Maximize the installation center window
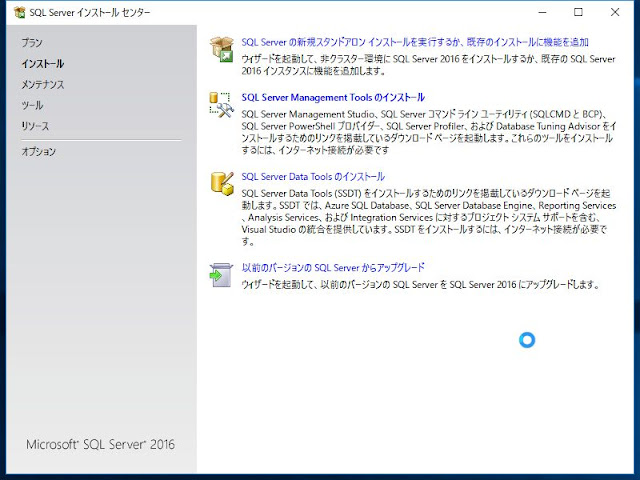 pos(578,13)
